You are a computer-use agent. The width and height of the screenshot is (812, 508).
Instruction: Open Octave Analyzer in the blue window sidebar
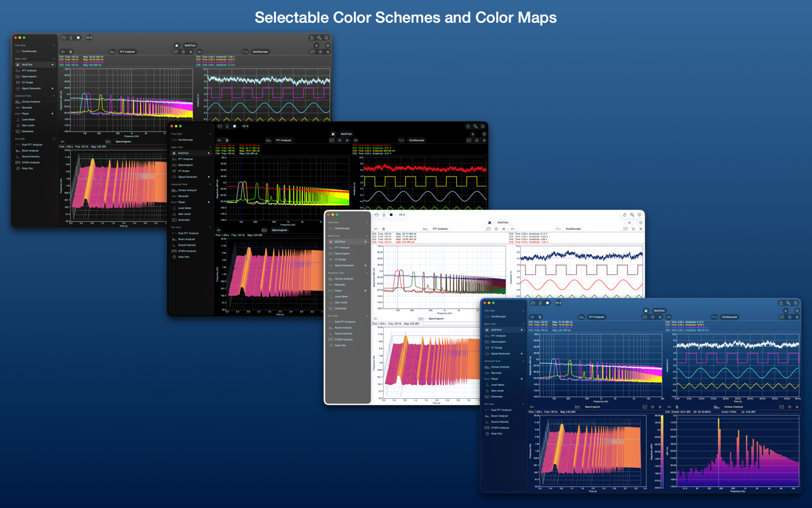coord(499,367)
